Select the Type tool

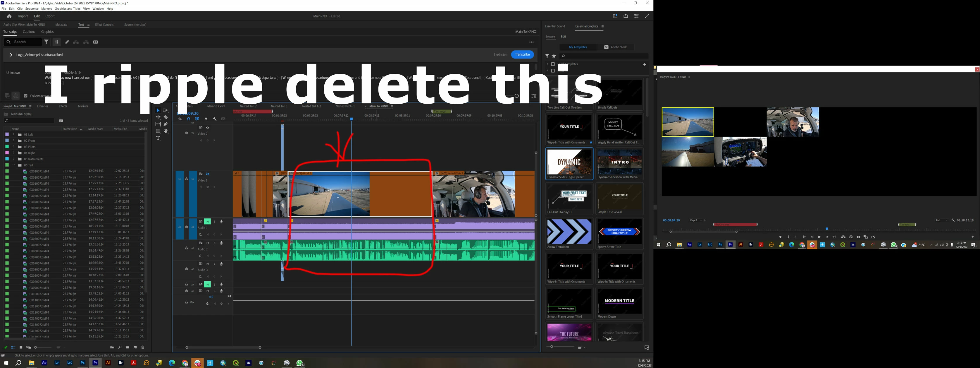(158, 138)
